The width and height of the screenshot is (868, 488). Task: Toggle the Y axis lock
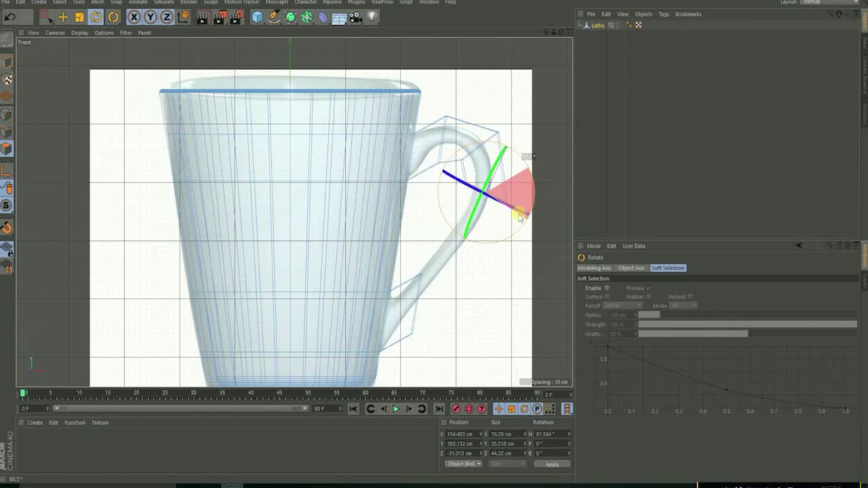point(150,17)
